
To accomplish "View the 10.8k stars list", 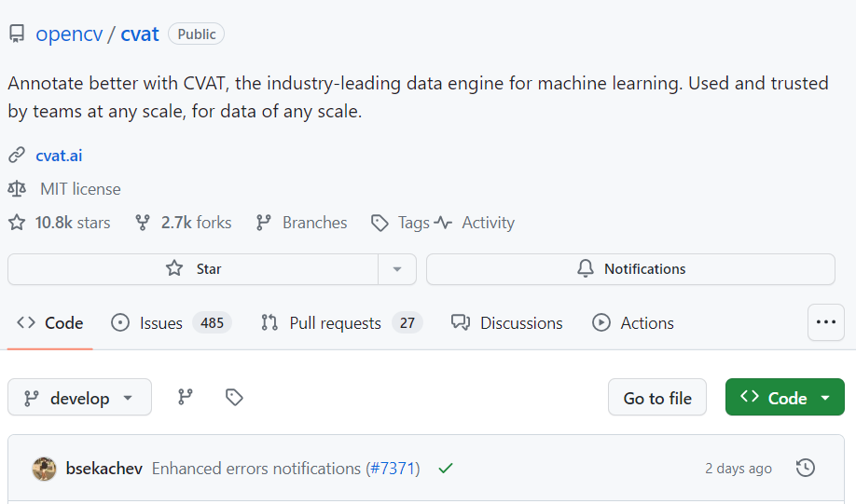I will 73,223.
